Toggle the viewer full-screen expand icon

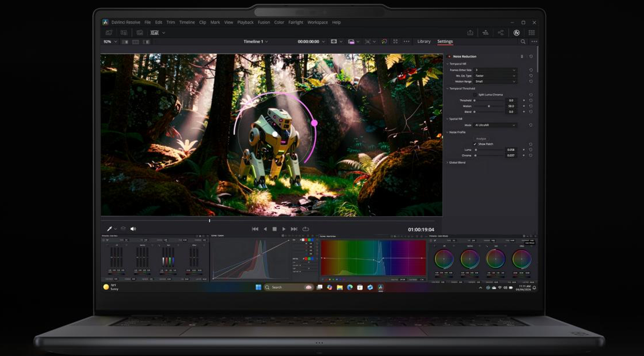(x=395, y=41)
